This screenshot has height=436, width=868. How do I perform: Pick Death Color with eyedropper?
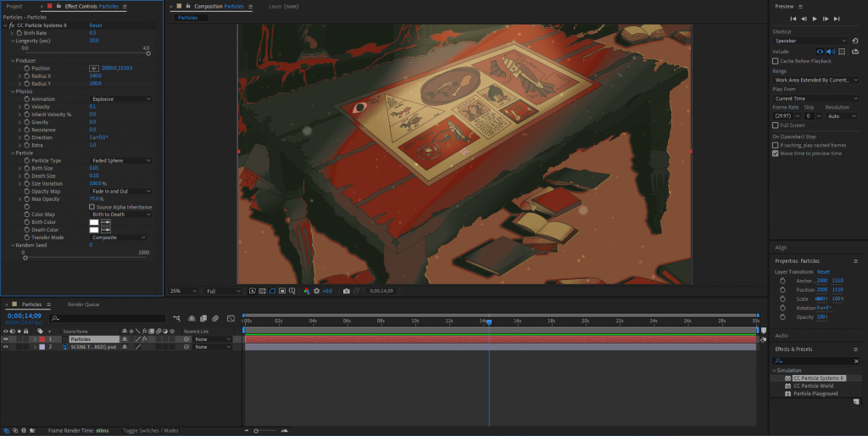pos(106,230)
